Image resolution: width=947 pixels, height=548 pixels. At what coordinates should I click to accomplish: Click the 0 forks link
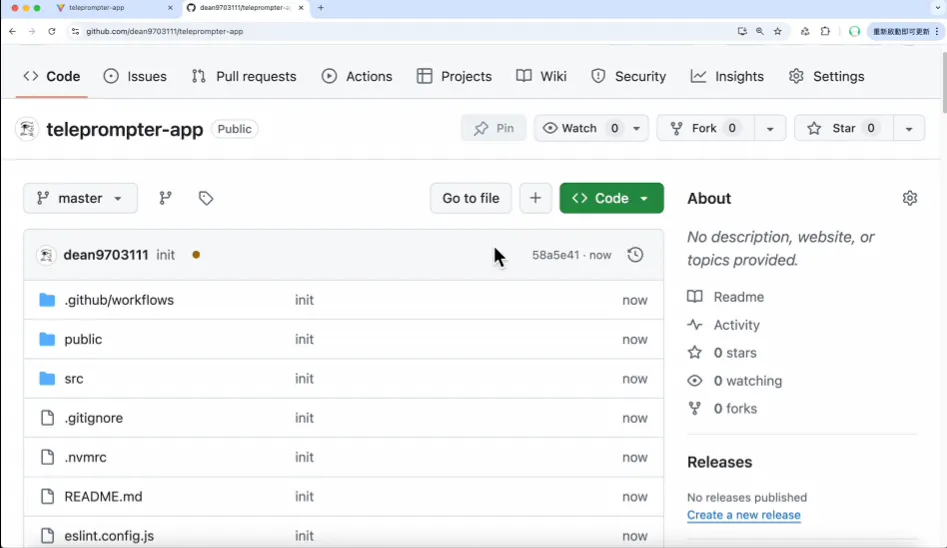pyautogui.click(x=734, y=408)
